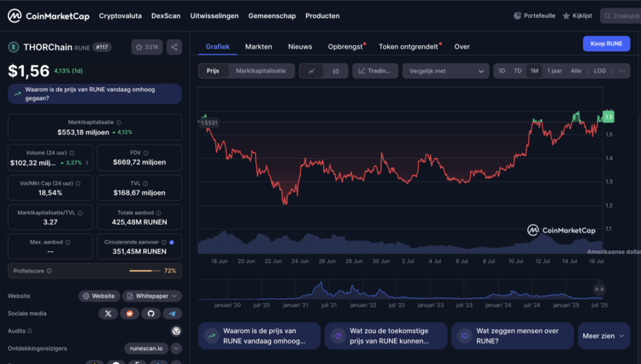Screen dimensions: 641x364
Task: Click info icon beside Totale aanbod
Action: pos(159,213)
